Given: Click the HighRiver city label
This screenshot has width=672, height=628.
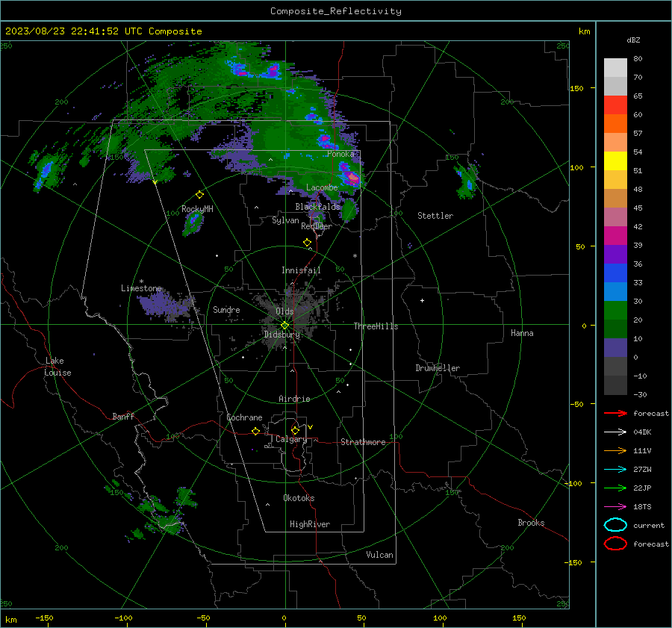Looking at the screenshot, I should pyautogui.click(x=310, y=524).
